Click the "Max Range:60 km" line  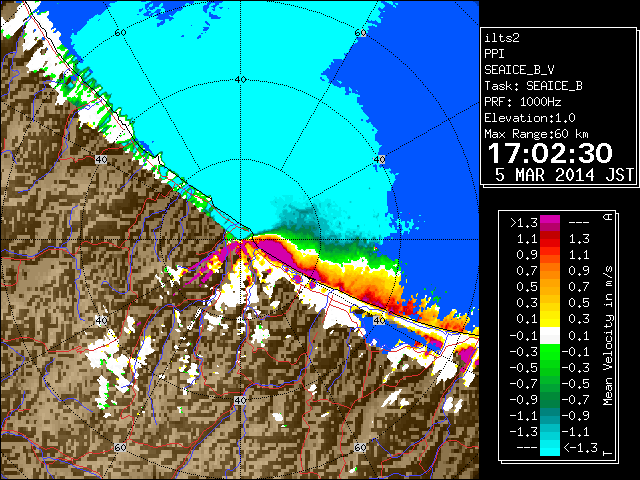tap(536, 134)
